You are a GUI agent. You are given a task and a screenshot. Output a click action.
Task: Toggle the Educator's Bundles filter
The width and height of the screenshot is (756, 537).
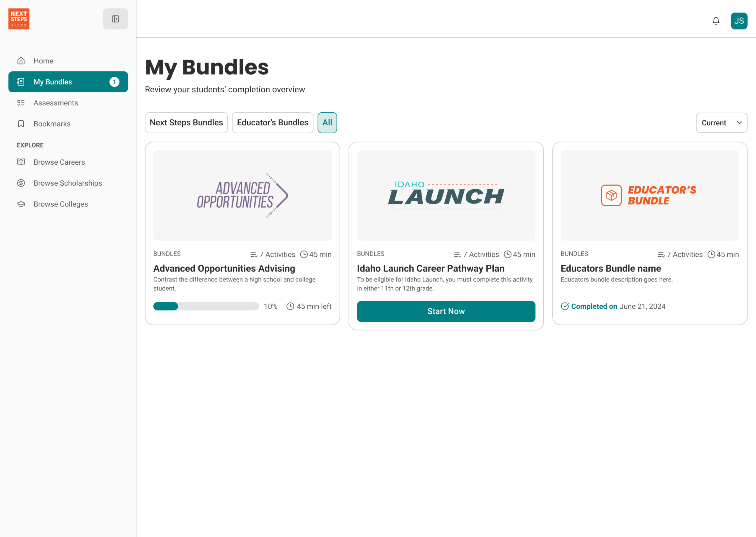coord(272,123)
